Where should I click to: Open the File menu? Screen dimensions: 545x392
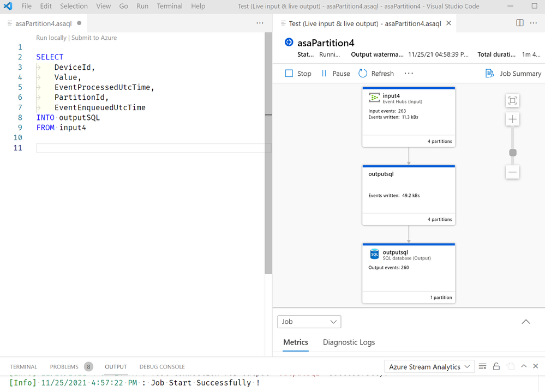pyautogui.click(x=26, y=6)
